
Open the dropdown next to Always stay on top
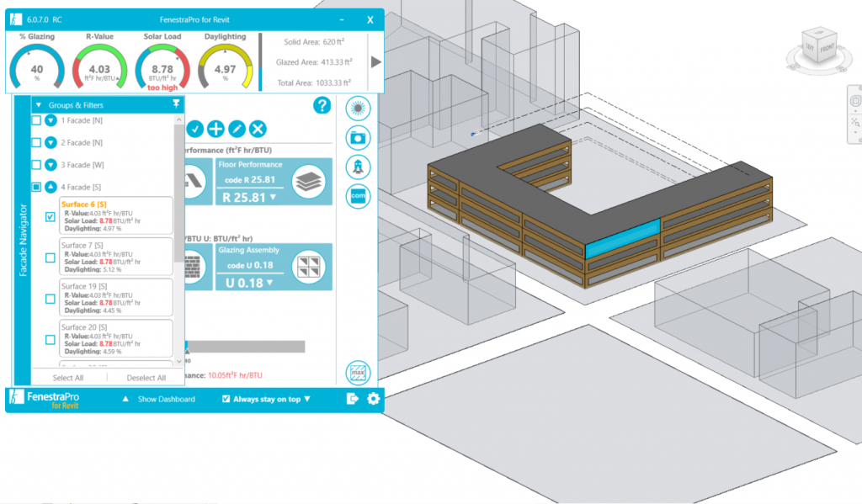coord(307,399)
